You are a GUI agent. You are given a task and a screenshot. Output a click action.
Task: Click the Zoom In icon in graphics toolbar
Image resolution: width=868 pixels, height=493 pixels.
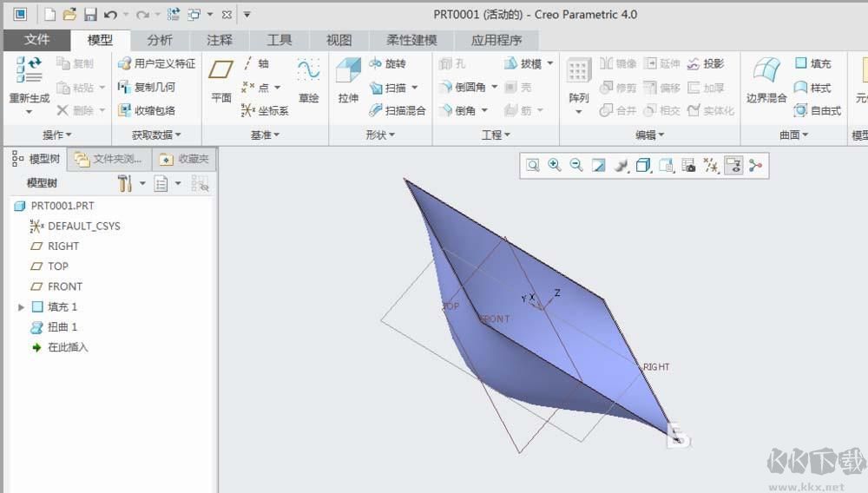[554, 166]
